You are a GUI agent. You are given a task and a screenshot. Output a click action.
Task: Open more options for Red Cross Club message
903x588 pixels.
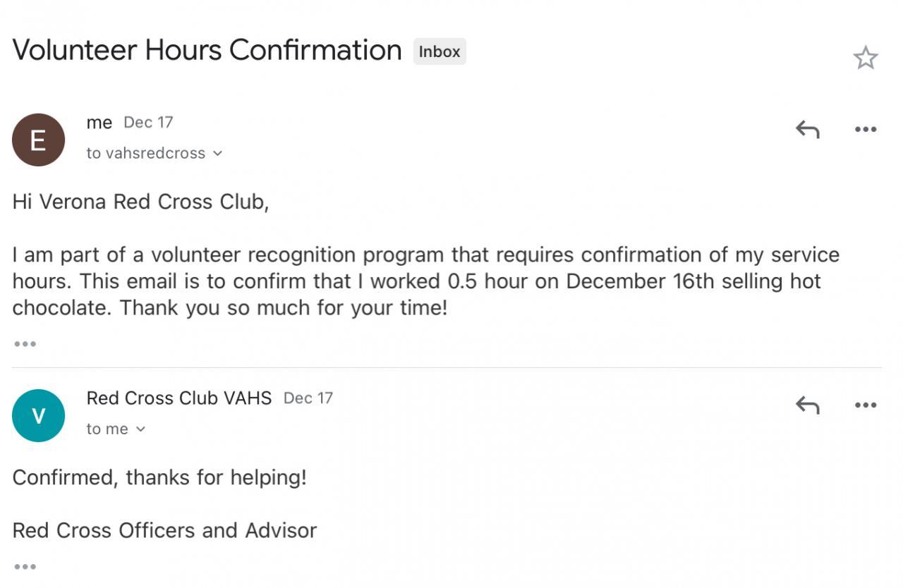[865, 405]
